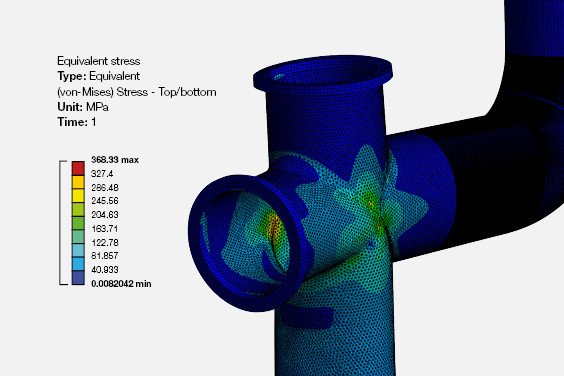Screen dimensions: 564x376
Task: Probe the red hotspot inside left flange
Action: coord(274,227)
